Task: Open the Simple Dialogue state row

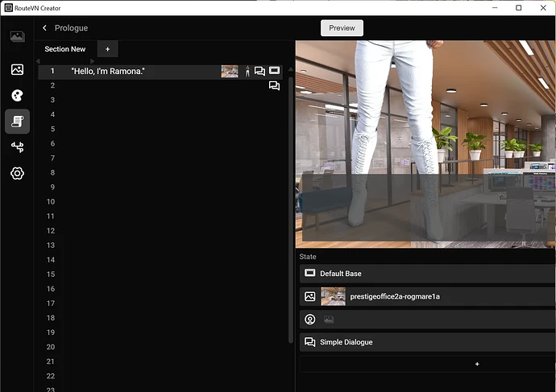Action: coord(427,342)
